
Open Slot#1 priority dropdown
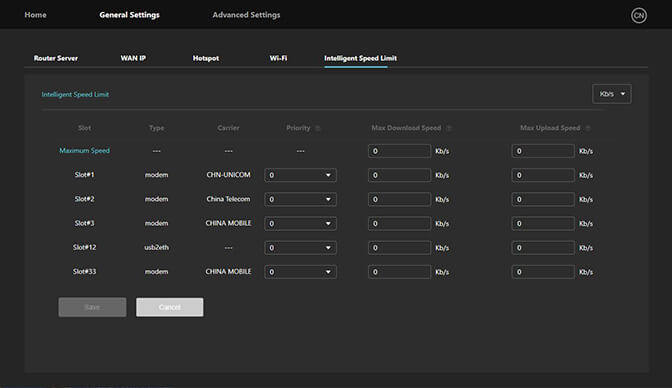click(300, 175)
